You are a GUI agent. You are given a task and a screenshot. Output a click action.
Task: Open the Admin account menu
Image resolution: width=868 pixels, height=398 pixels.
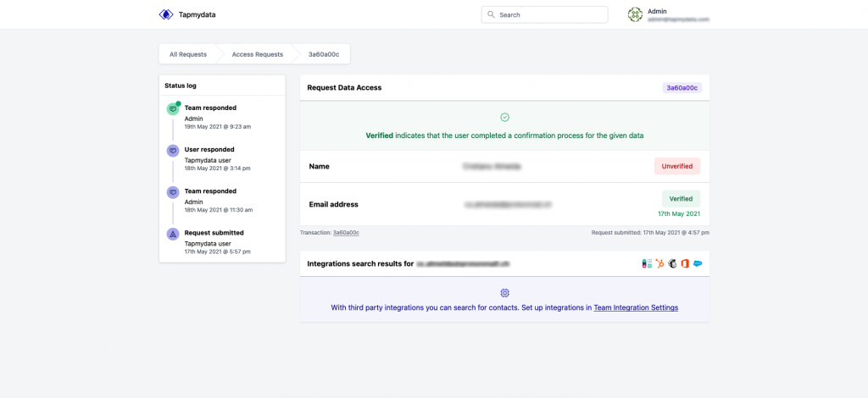click(x=669, y=15)
